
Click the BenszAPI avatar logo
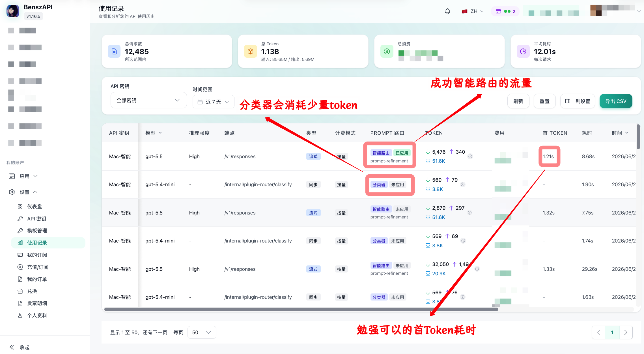click(13, 11)
